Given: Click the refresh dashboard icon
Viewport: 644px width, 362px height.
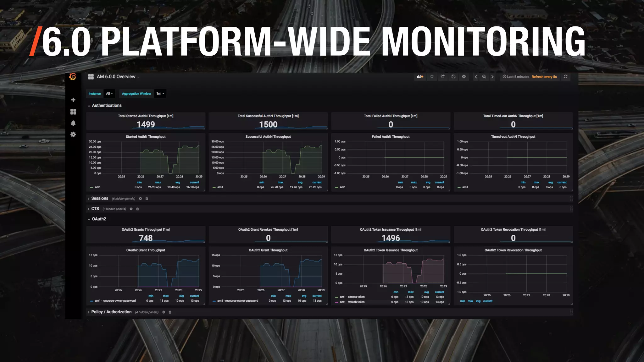Looking at the screenshot, I should (565, 77).
